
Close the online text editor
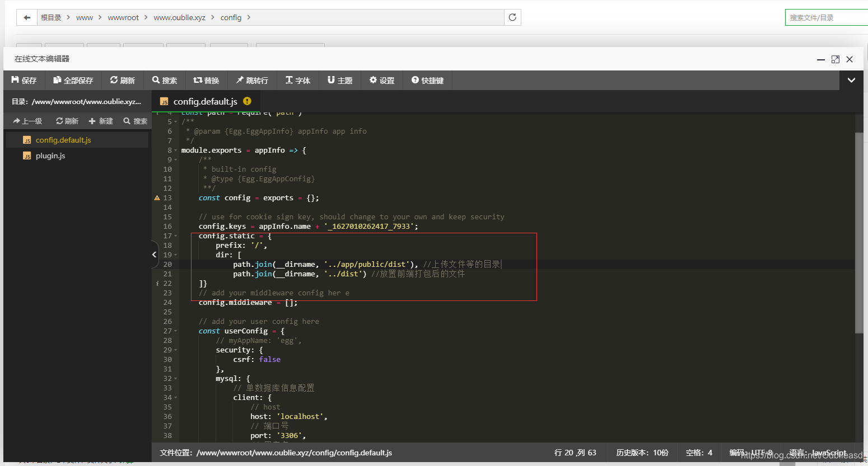click(x=850, y=59)
